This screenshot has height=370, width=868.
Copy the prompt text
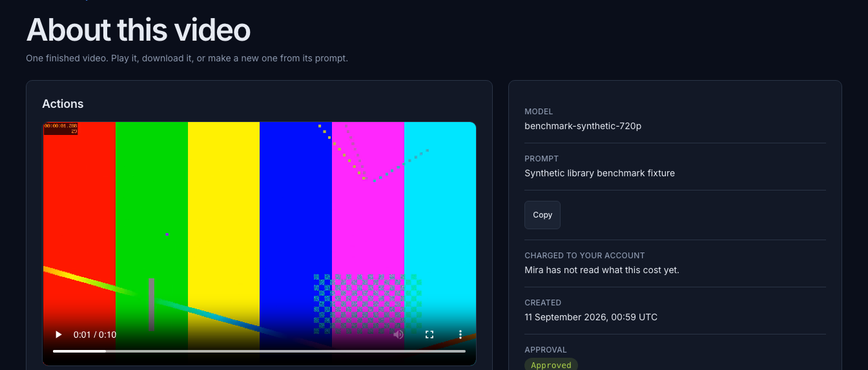coord(542,215)
